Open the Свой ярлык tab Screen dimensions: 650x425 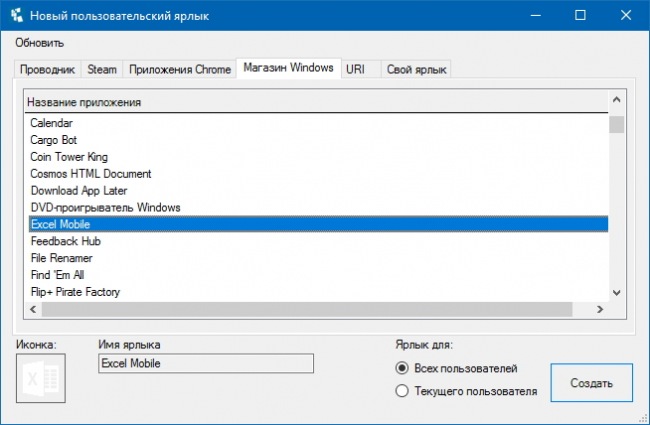(416, 69)
